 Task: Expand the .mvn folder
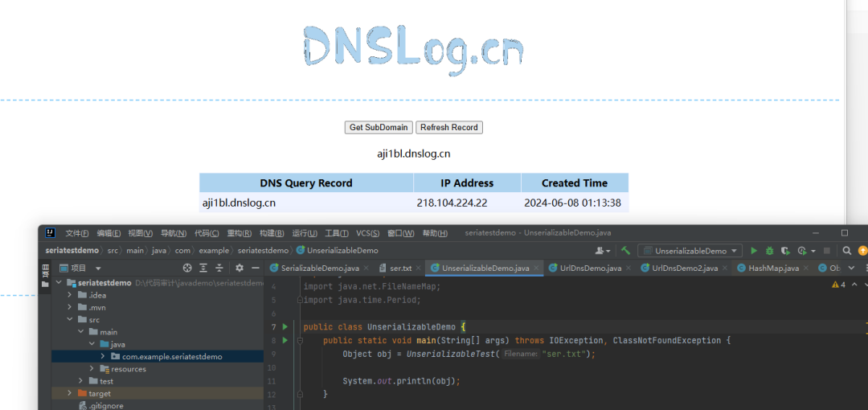(69, 307)
